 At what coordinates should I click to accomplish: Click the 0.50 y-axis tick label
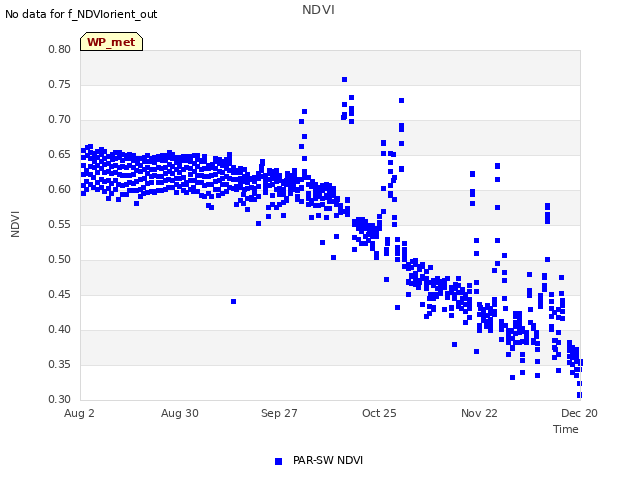[60, 260]
